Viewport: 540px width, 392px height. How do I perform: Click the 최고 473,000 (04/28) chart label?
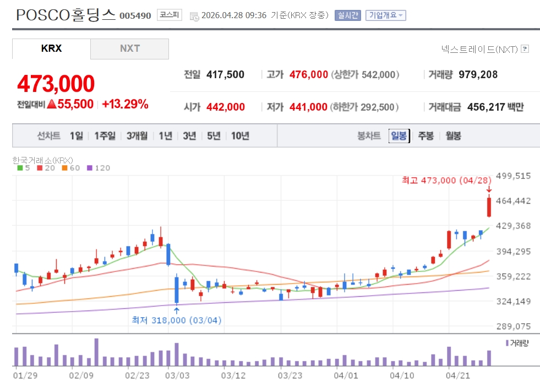tap(446, 180)
